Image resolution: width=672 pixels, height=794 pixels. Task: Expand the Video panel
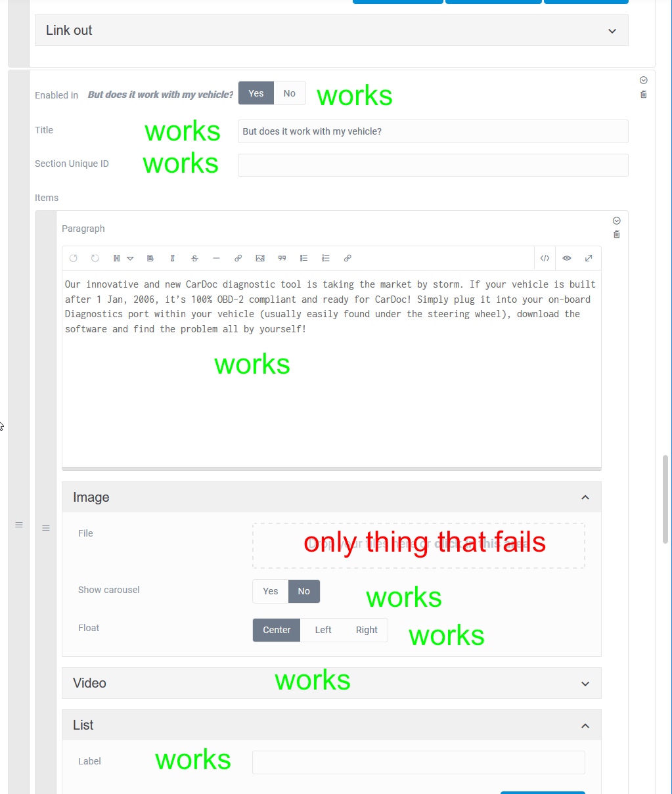click(x=332, y=683)
